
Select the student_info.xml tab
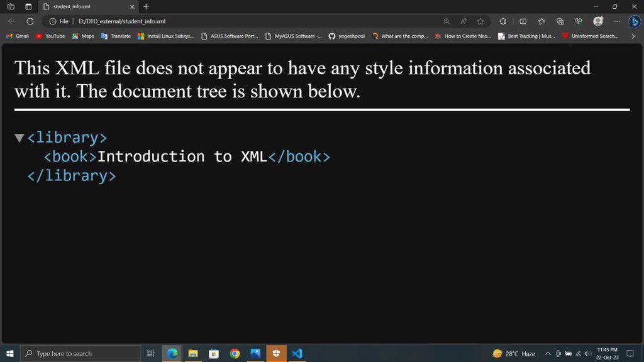[x=88, y=6]
